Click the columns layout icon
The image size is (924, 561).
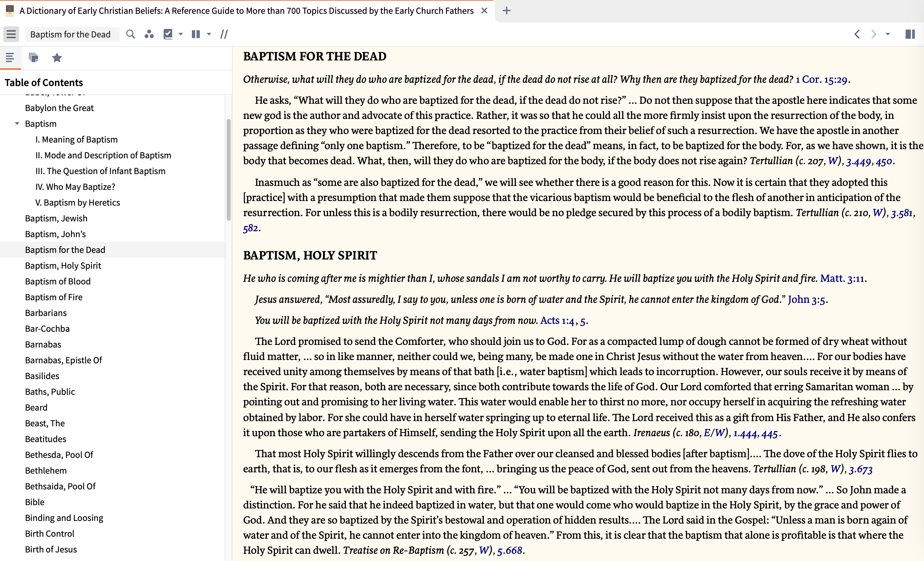point(196,34)
